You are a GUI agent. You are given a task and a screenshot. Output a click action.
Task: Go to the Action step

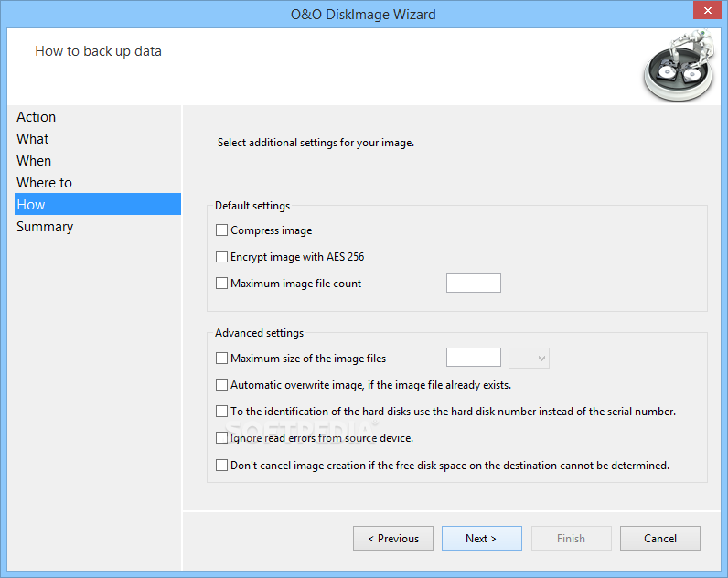98,117
